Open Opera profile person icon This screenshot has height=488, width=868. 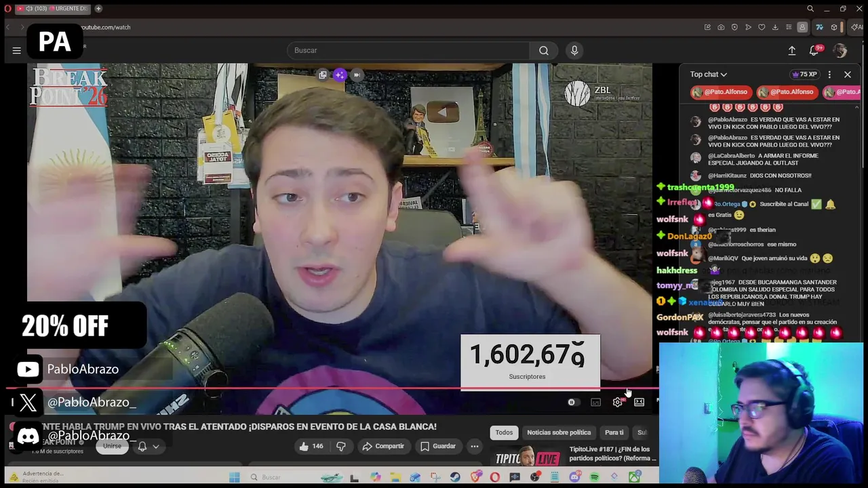(x=802, y=27)
